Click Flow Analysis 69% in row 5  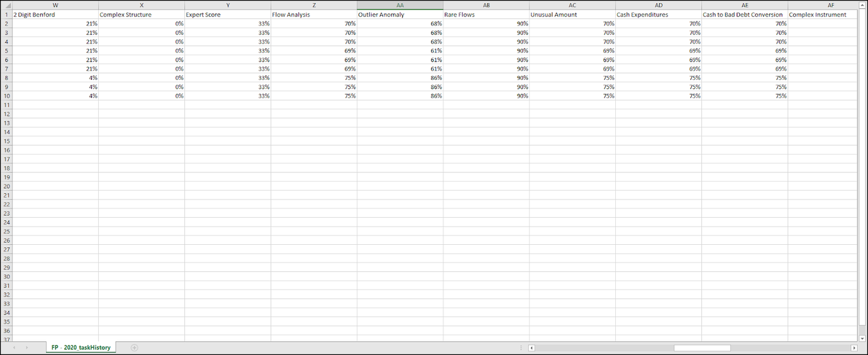(314, 50)
